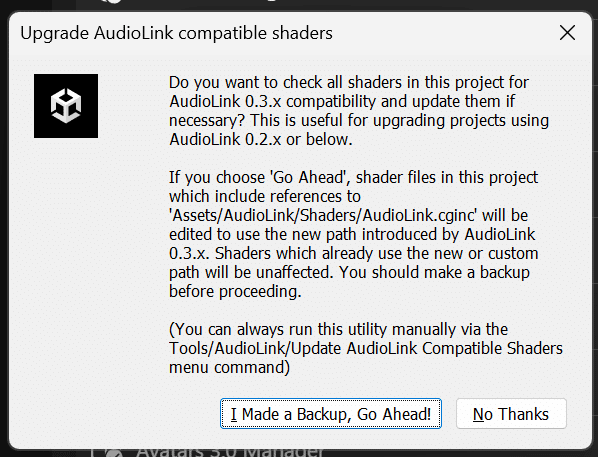Click empty title bar area left of X
This screenshot has height=457, width=598.
click(x=442, y=33)
